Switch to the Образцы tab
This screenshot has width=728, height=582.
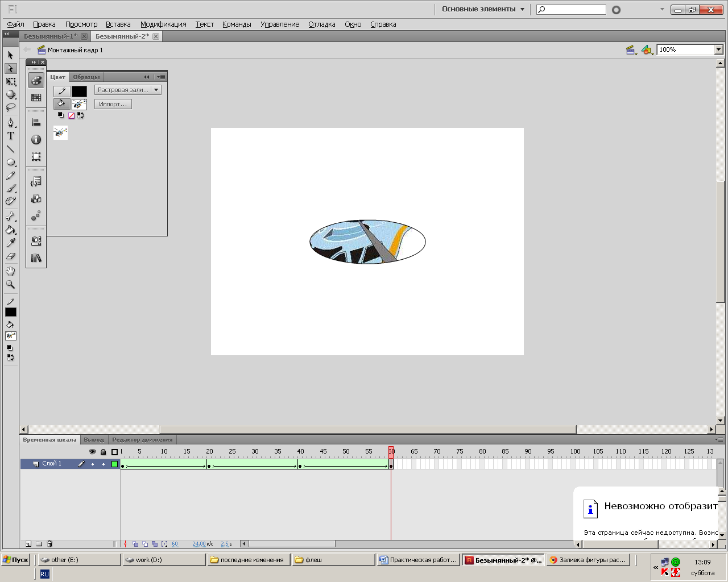86,77
